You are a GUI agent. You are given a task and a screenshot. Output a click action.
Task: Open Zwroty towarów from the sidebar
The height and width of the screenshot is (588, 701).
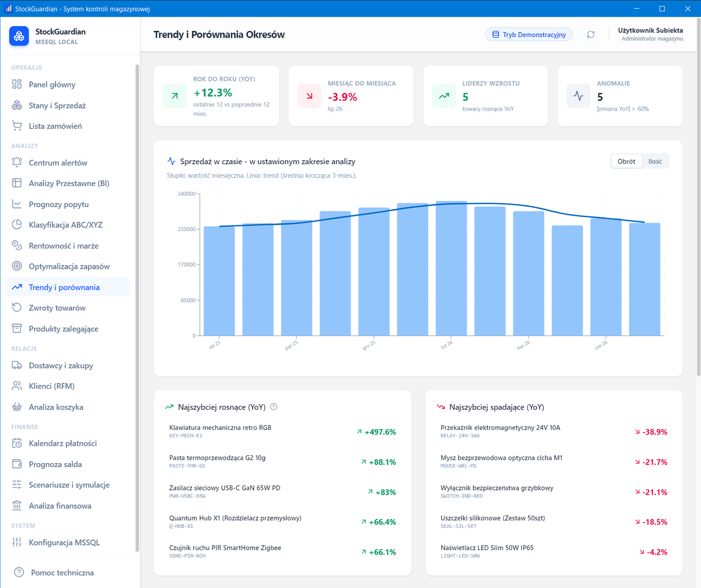pos(67,308)
